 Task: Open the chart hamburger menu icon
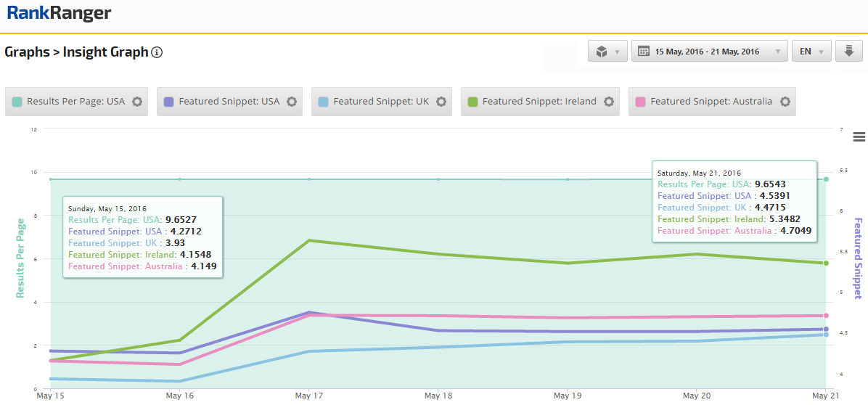pyautogui.click(x=859, y=137)
